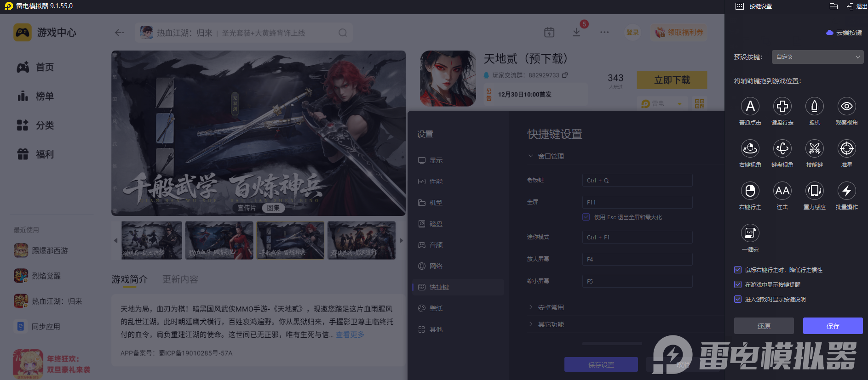
Task: Select the 连击 repeat tap icon
Action: [x=782, y=191]
